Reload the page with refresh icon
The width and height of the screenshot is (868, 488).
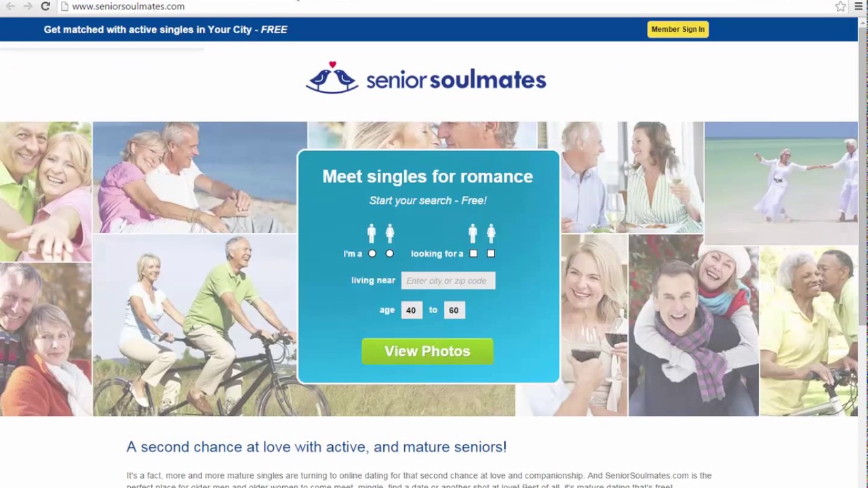tap(45, 6)
